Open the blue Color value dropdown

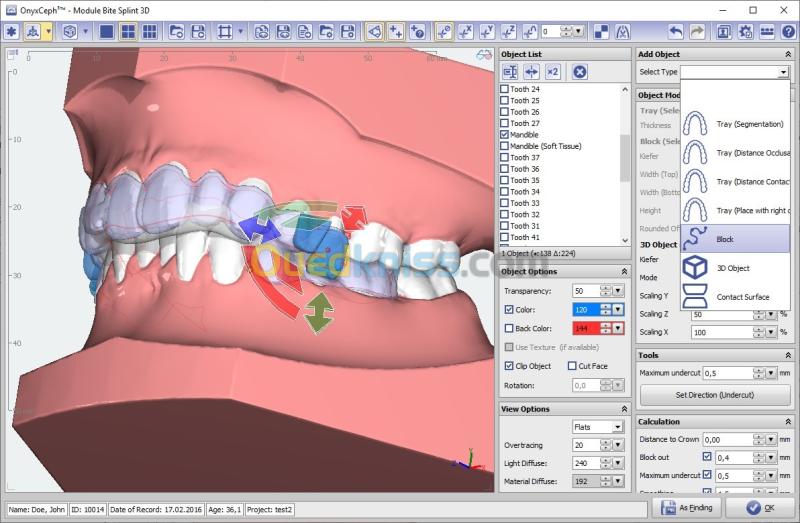pyautogui.click(x=618, y=310)
